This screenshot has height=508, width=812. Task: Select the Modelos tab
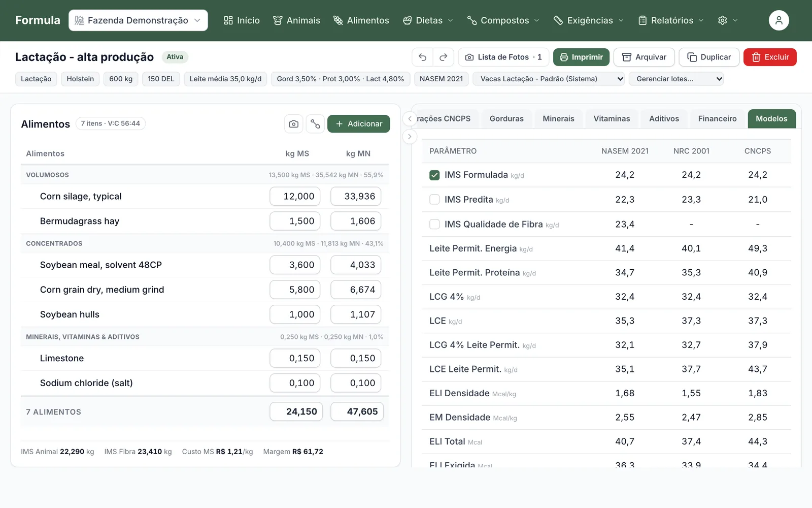771,119
